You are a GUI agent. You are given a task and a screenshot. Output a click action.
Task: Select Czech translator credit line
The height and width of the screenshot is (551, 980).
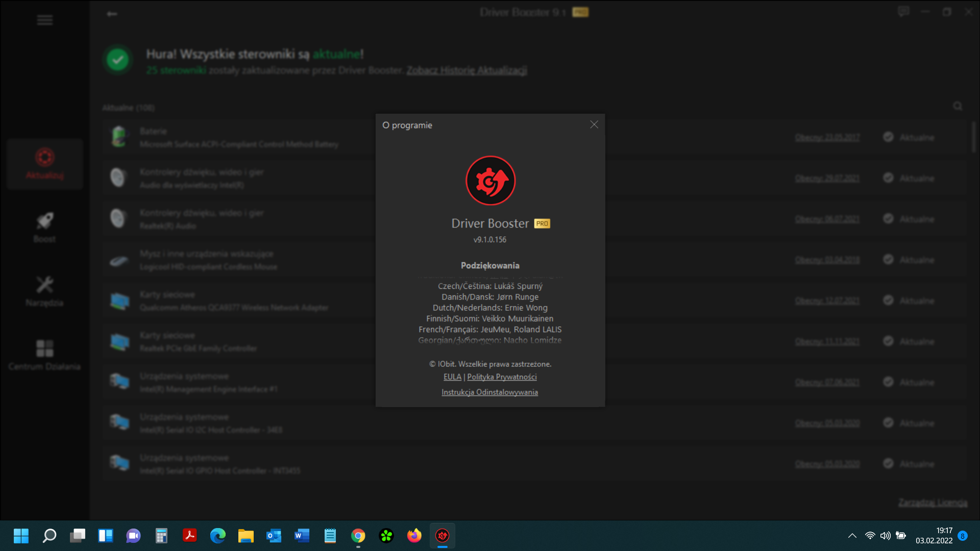(490, 286)
